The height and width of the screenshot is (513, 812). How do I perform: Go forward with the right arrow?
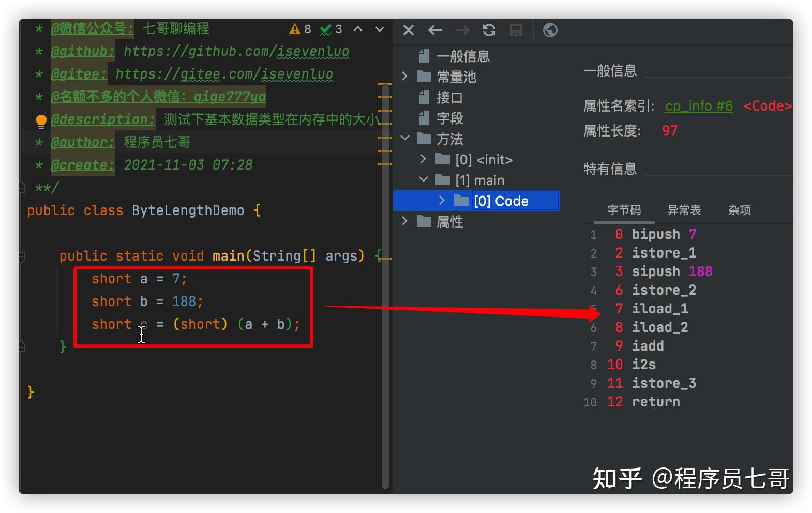coord(462,31)
